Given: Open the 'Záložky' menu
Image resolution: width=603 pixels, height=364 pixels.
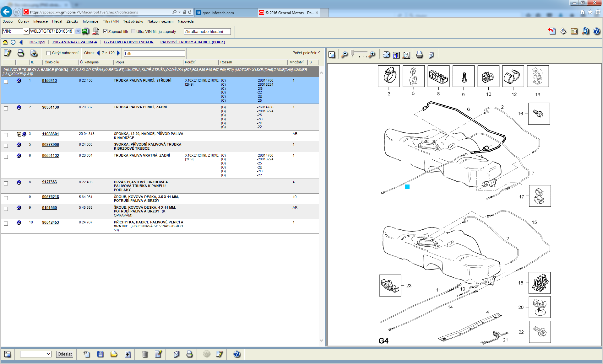Looking at the screenshot, I should [72, 21].
